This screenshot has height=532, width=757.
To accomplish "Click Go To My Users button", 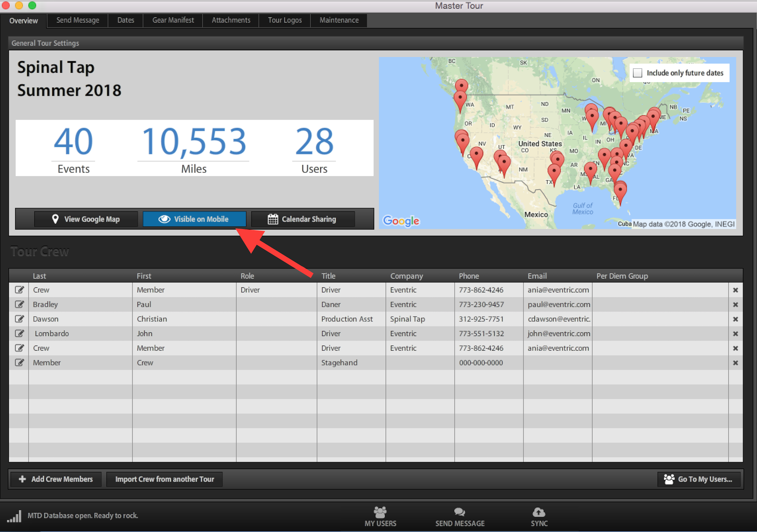I will click(x=699, y=479).
